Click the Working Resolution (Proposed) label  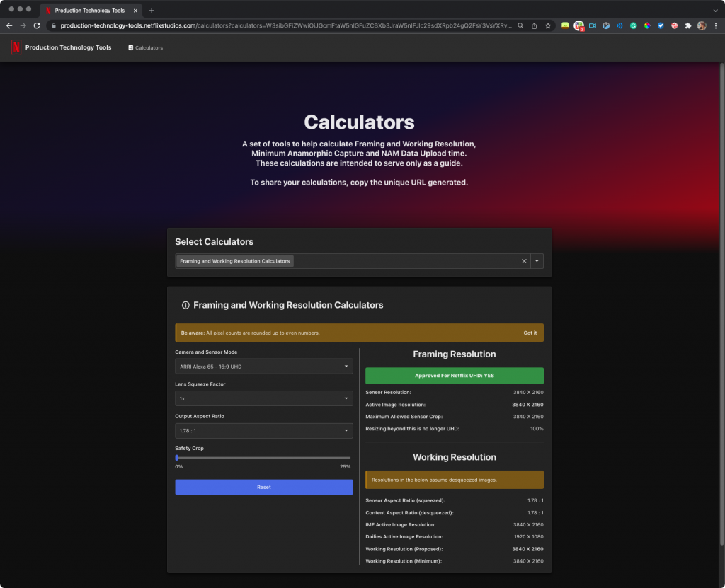point(404,549)
